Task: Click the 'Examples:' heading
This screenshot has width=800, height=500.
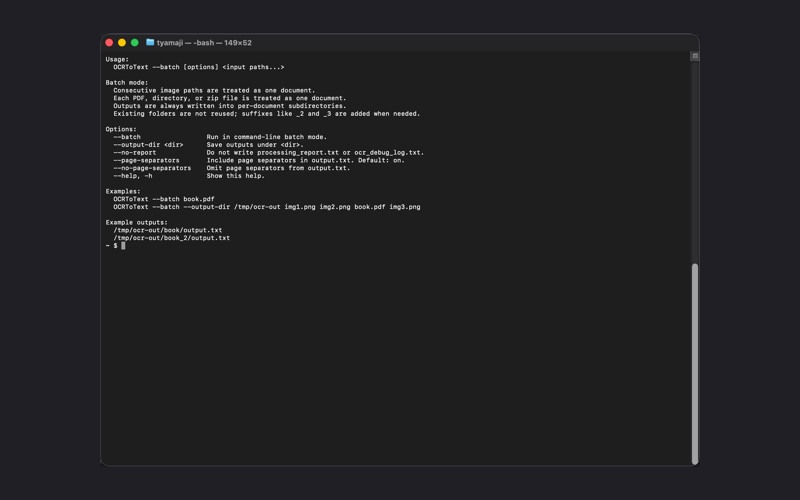Action: tap(123, 191)
